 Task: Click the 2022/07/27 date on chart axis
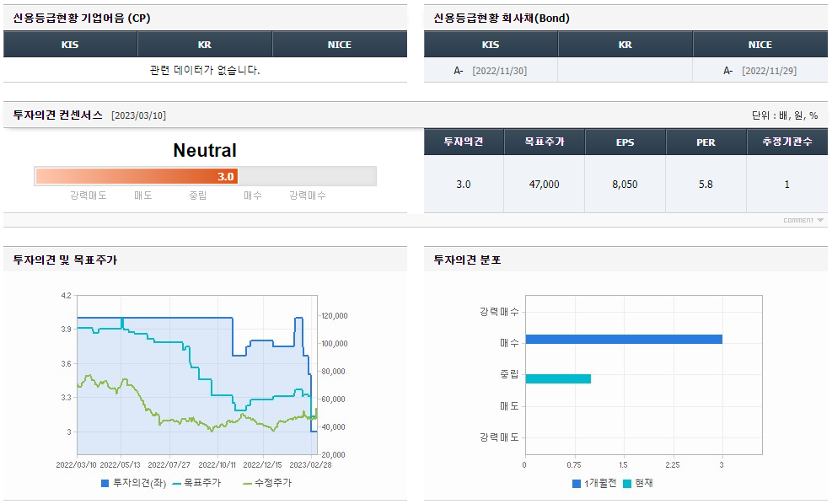(169, 464)
